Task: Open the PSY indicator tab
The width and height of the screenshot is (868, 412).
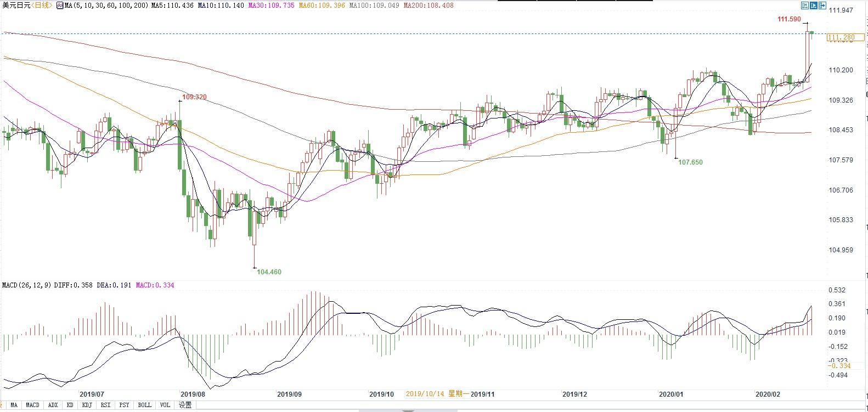Action: (x=125, y=405)
